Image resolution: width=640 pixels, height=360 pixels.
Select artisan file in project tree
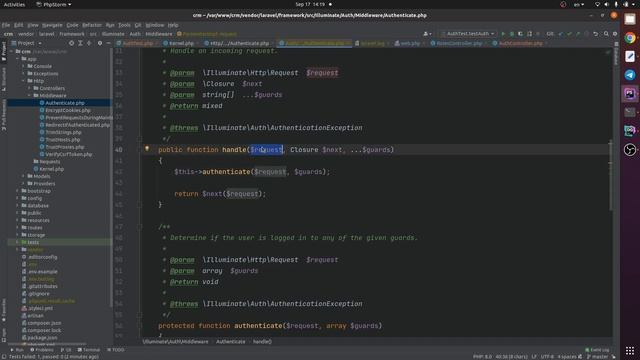click(x=36, y=316)
